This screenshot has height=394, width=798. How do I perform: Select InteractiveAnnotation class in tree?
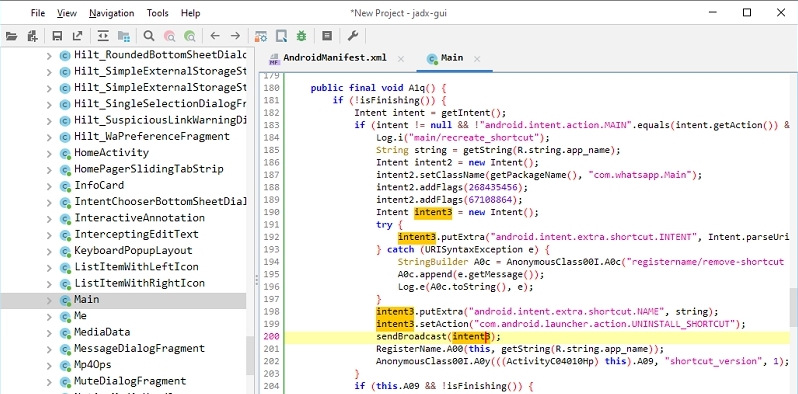point(139,218)
